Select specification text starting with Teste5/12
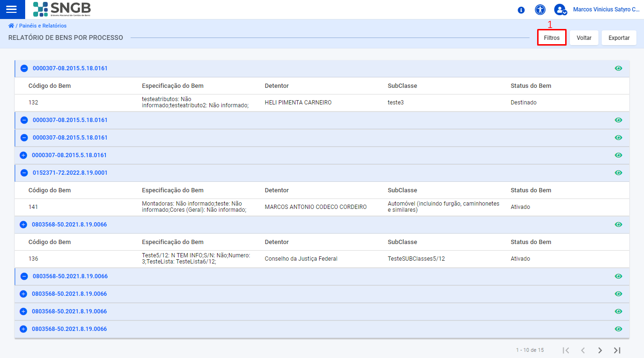644x358 pixels. (x=197, y=258)
